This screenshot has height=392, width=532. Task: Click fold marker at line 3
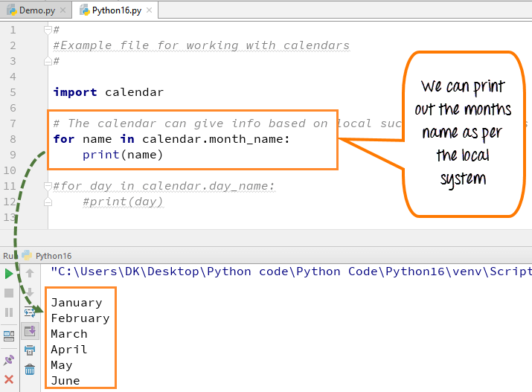pyautogui.click(x=48, y=61)
